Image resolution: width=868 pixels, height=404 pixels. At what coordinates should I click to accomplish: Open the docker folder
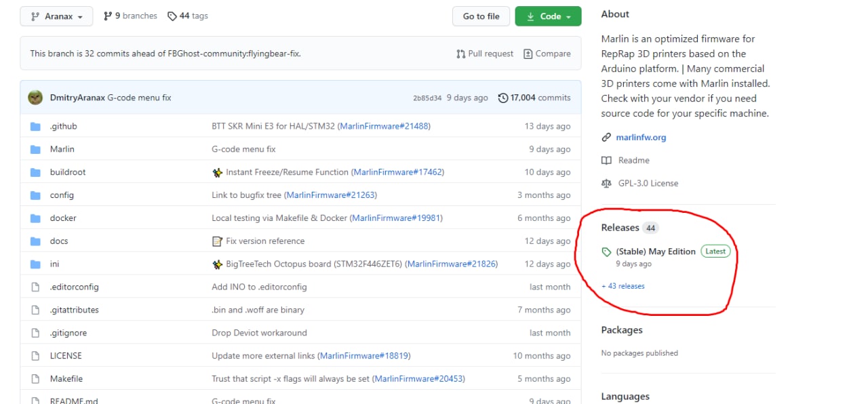[x=63, y=218]
